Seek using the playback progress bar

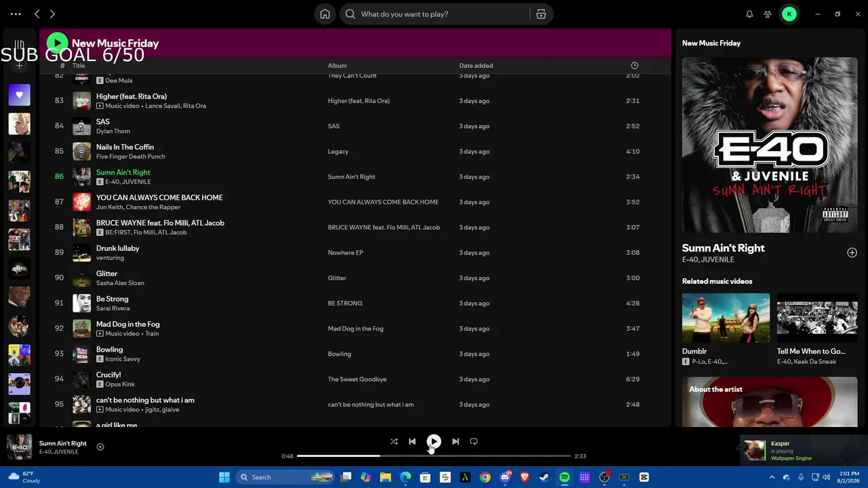coord(434,456)
